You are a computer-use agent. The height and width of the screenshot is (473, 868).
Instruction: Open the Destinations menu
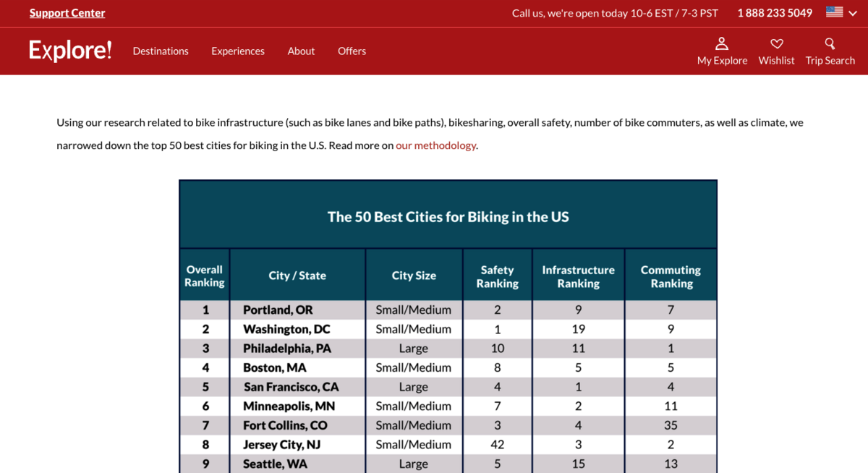[x=161, y=51]
